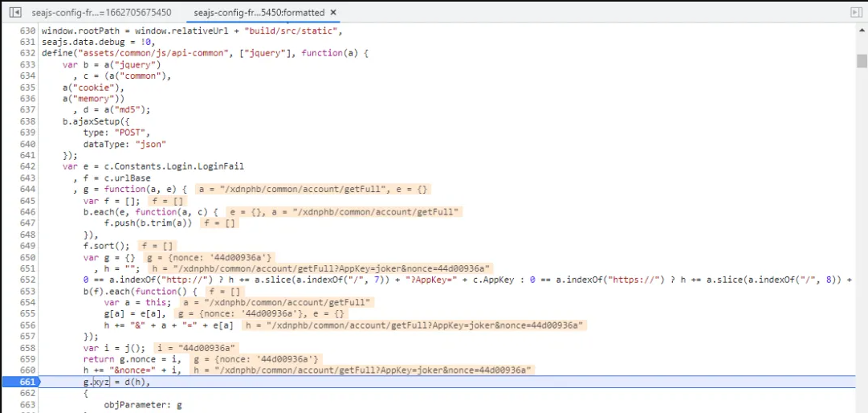Select the formatted seajs-config tab
The image size is (868, 413).
tap(259, 12)
